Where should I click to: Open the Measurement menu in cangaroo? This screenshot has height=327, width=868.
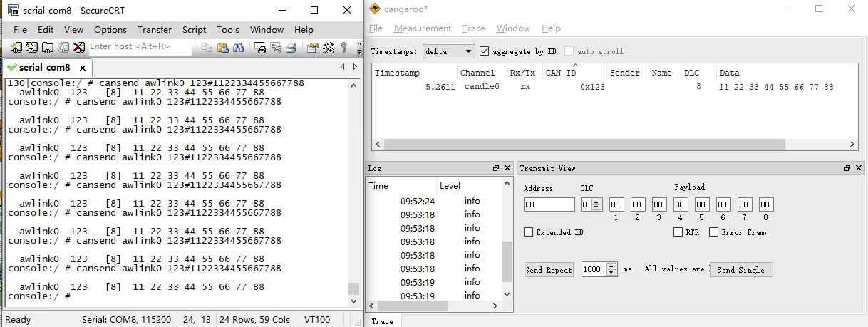coord(423,28)
